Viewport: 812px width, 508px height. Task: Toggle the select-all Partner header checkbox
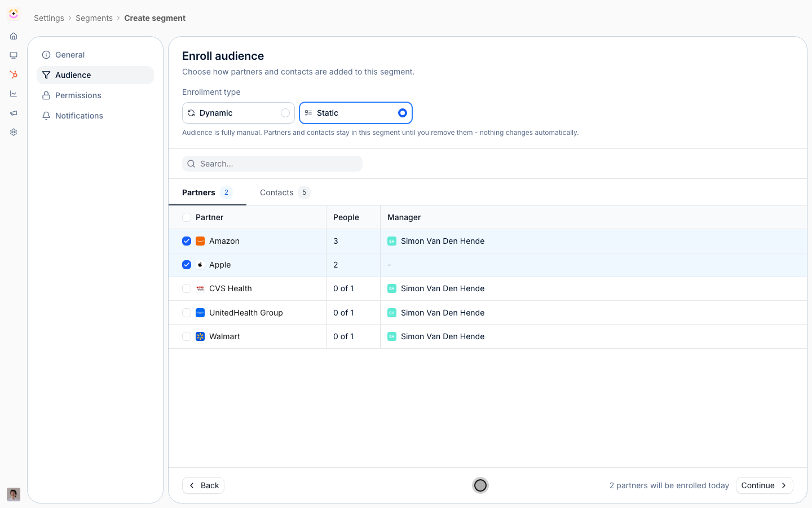pyautogui.click(x=187, y=217)
